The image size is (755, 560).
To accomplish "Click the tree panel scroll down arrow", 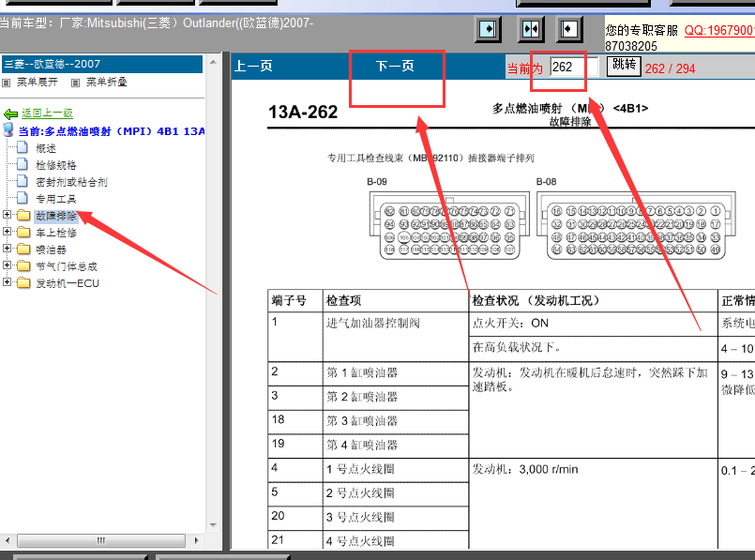I will (x=213, y=525).
